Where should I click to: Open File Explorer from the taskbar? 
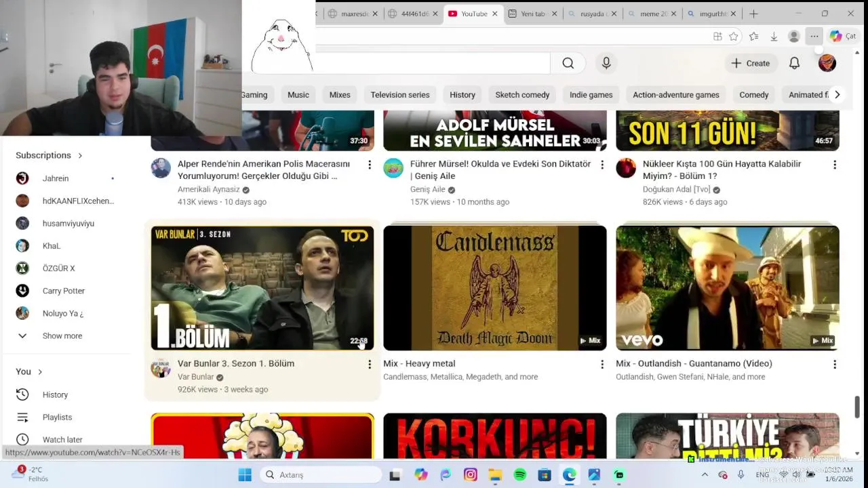pyautogui.click(x=495, y=475)
